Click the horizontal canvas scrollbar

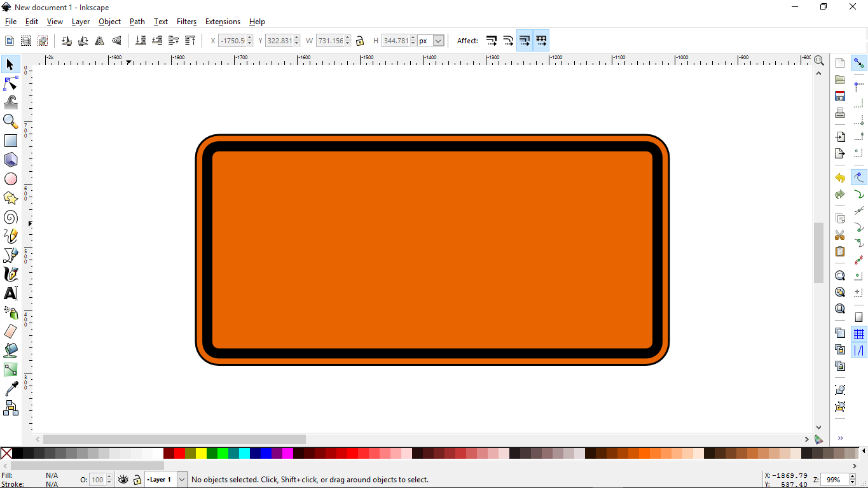[x=174, y=439]
